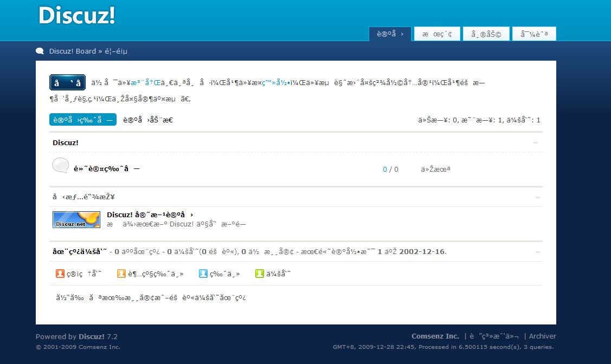Click the second blue link in the notice text
This screenshot has height=364, width=611.
point(276,82)
